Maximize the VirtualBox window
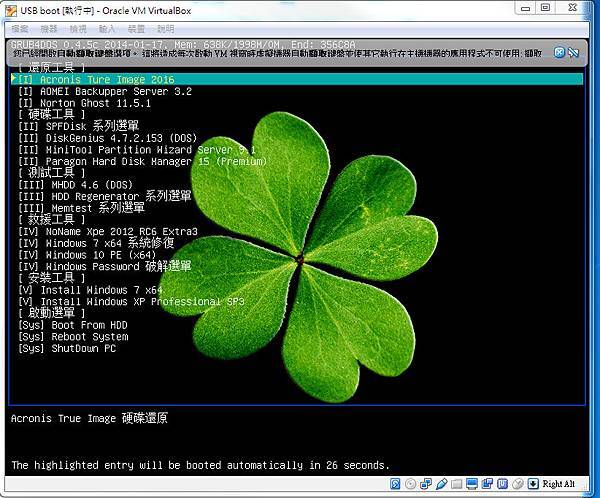Screen dimensions: 600x498 pyautogui.click(x=546, y=8)
